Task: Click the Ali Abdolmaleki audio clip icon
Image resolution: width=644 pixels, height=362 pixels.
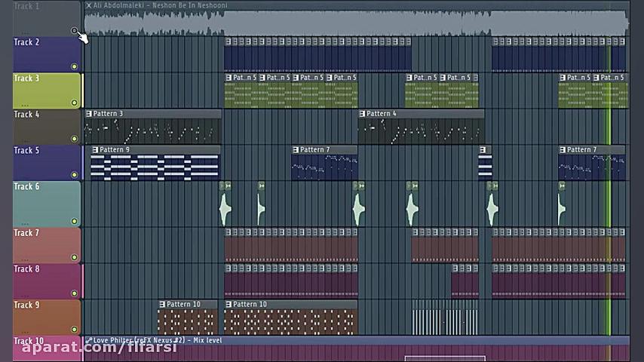Action: (x=89, y=5)
